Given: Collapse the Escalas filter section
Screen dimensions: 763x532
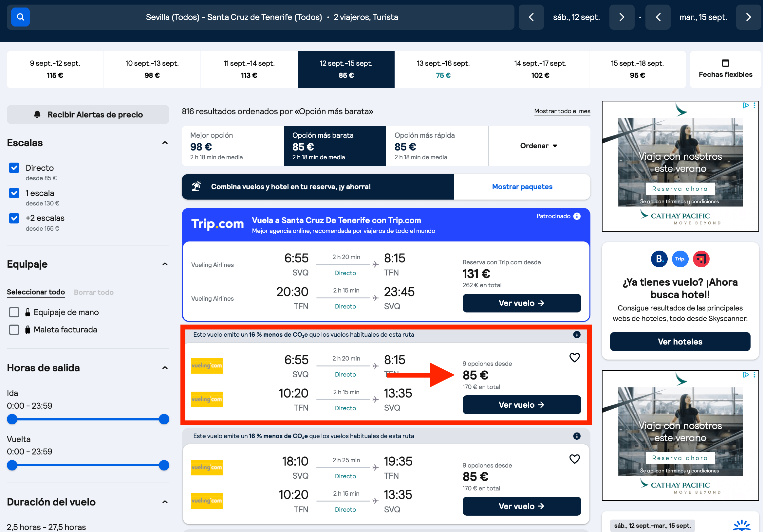Looking at the screenshot, I should pyautogui.click(x=165, y=143).
